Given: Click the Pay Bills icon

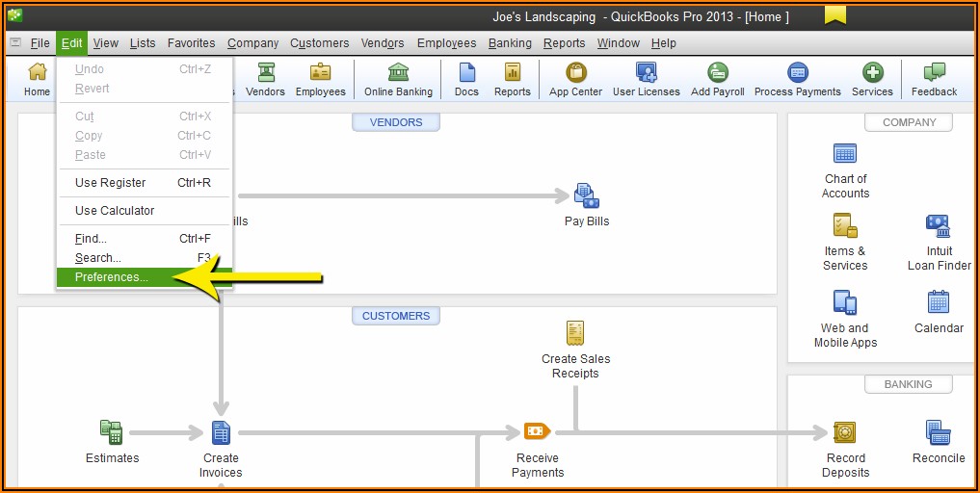Looking at the screenshot, I should tap(586, 196).
